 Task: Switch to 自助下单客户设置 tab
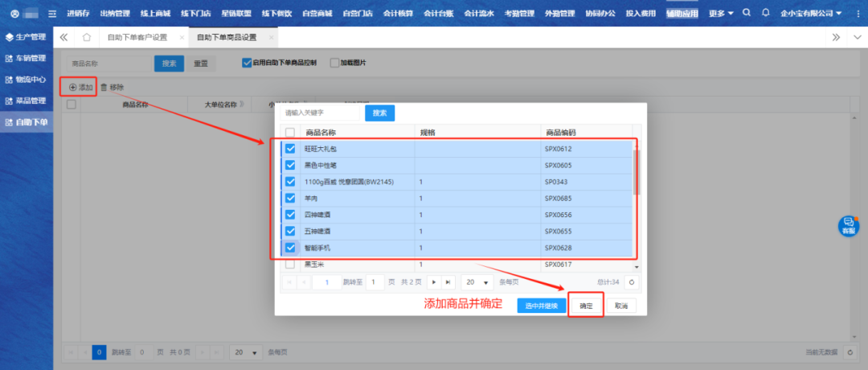[x=137, y=38]
